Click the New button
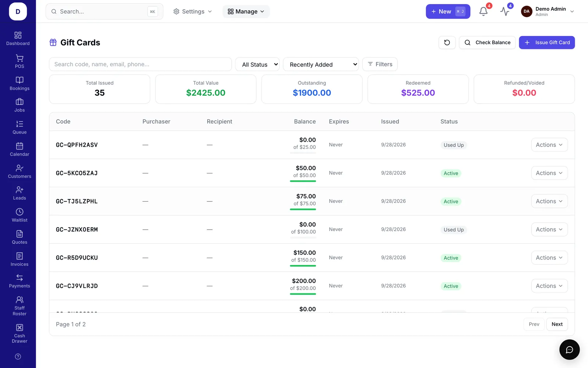Viewport: 588px width, 368px height. click(448, 11)
